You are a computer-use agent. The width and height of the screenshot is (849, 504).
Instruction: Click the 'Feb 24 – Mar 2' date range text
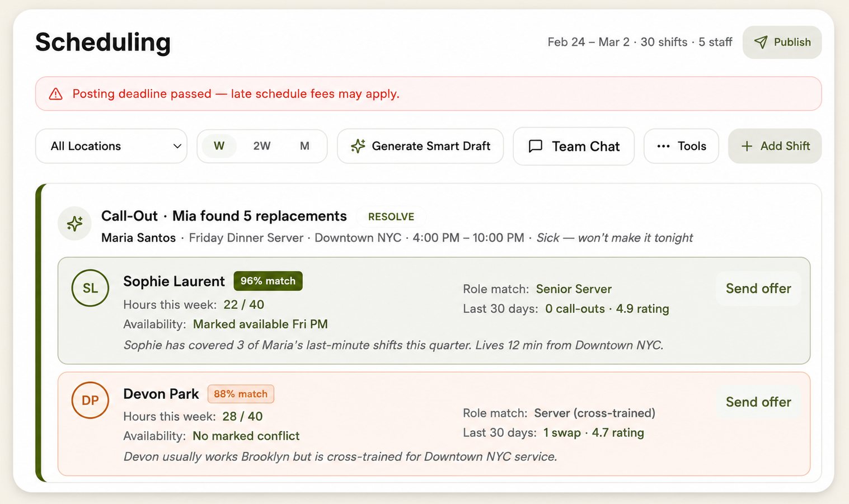click(x=588, y=42)
